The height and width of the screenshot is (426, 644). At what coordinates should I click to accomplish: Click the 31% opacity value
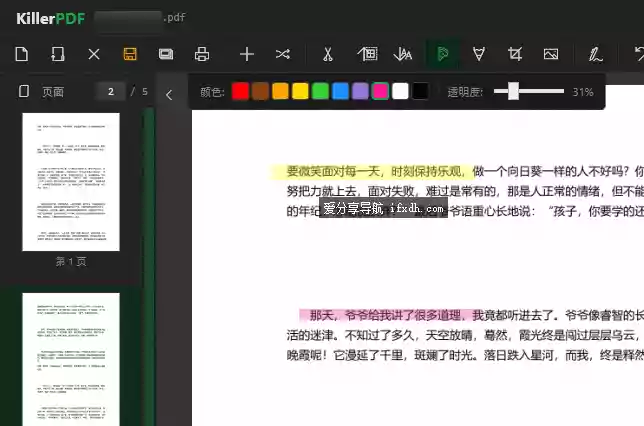click(x=583, y=92)
